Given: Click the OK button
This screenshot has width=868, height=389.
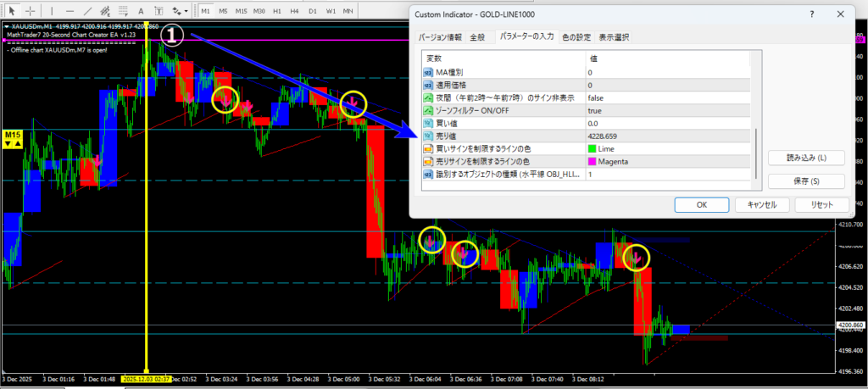Looking at the screenshot, I should coord(701,204).
